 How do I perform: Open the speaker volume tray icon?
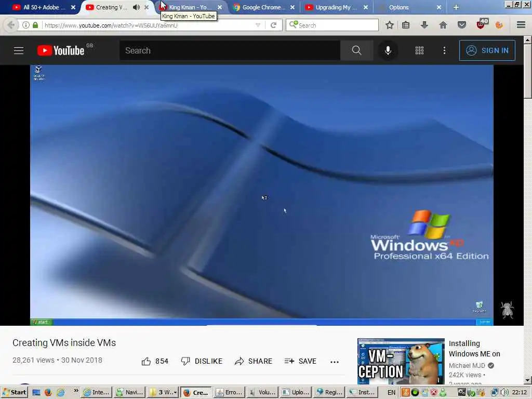(x=504, y=393)
